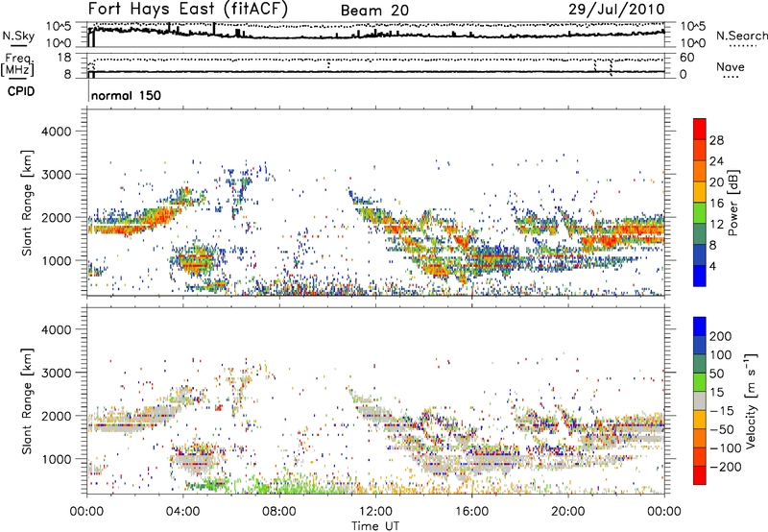
Task: Click the power panel 'Slant Range [km]' label
Action: coord(27,203)
